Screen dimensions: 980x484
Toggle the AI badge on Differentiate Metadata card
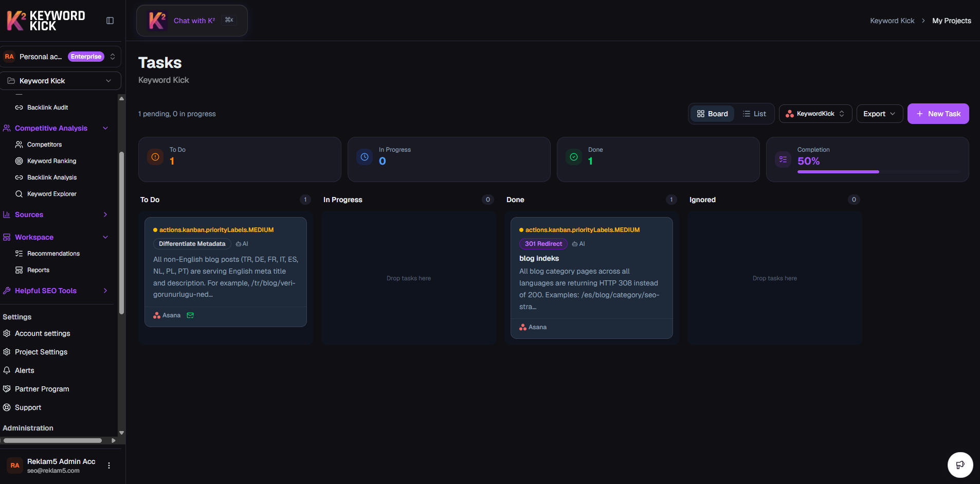(x=242, y=243)
